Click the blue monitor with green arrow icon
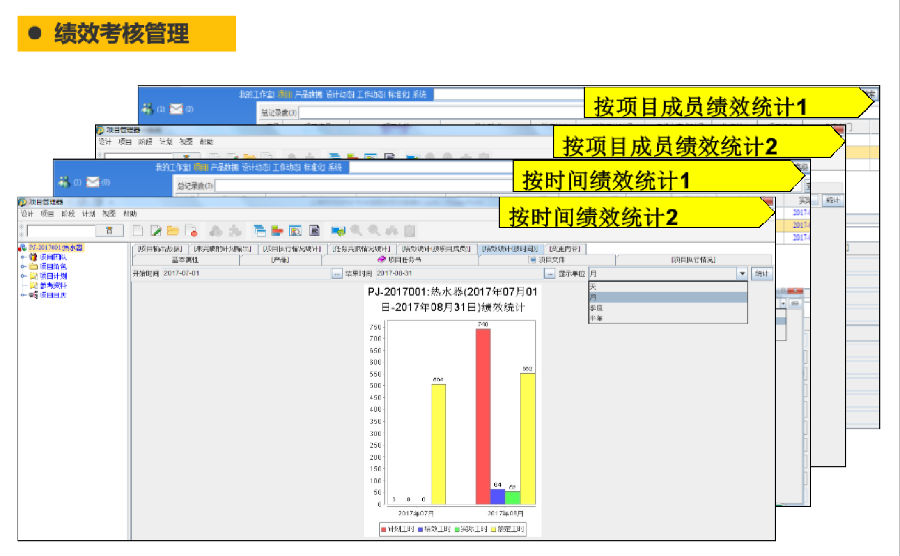The width and height of the screenshot is (900, 556). (338, 231)
